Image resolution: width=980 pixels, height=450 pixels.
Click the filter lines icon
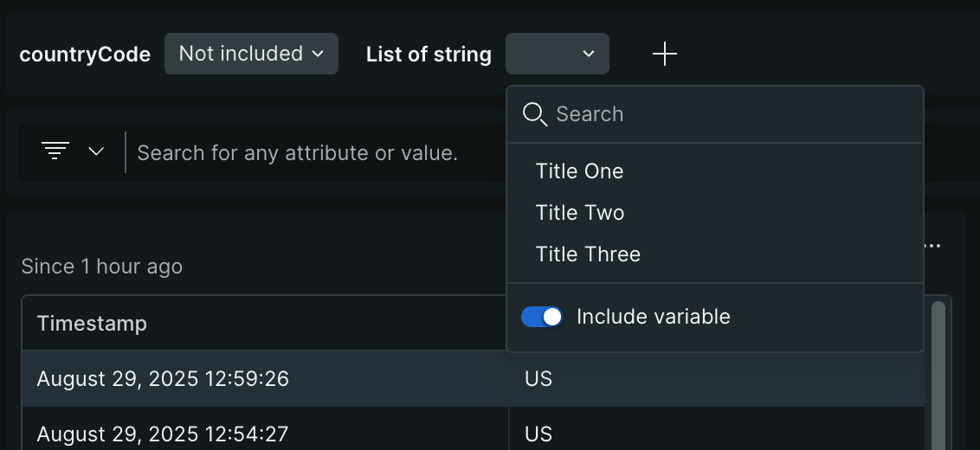click(x=55, y=151)
